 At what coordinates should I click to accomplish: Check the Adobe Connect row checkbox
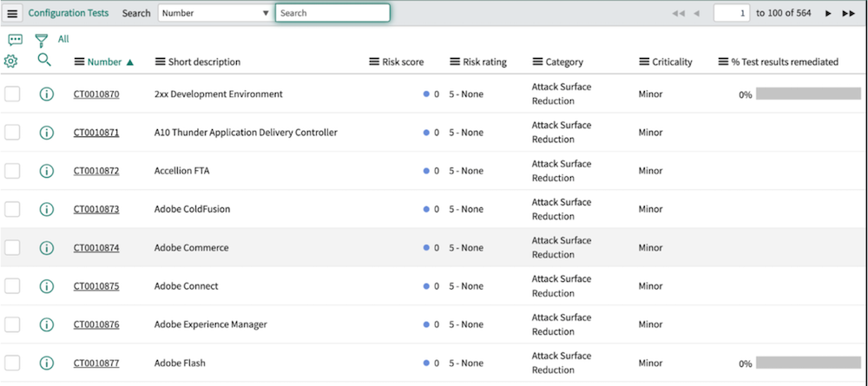coord(13,286)
